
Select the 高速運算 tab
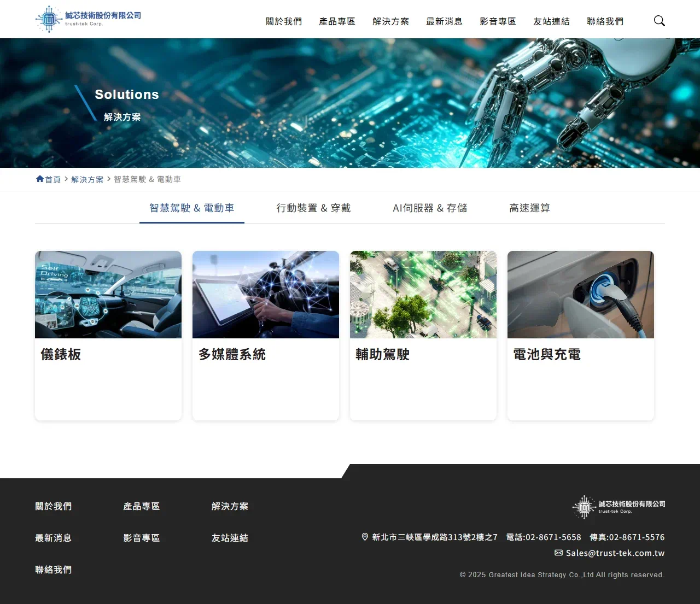click(x=529, y=208)
